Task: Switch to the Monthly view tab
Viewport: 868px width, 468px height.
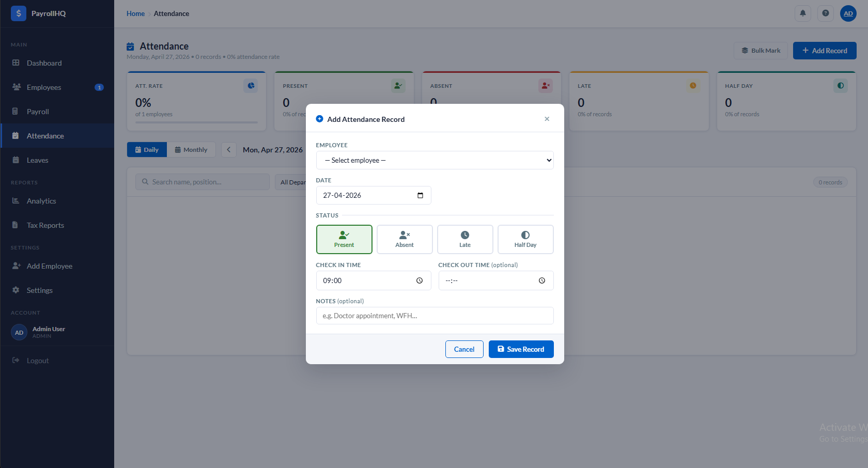Action: pyautogui.click(x=191, y=150)
